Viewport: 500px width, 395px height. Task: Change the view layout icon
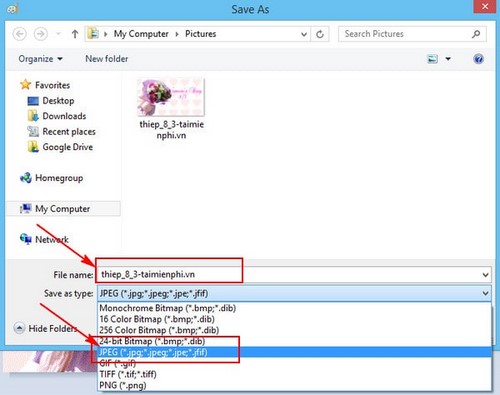[432, 59]
